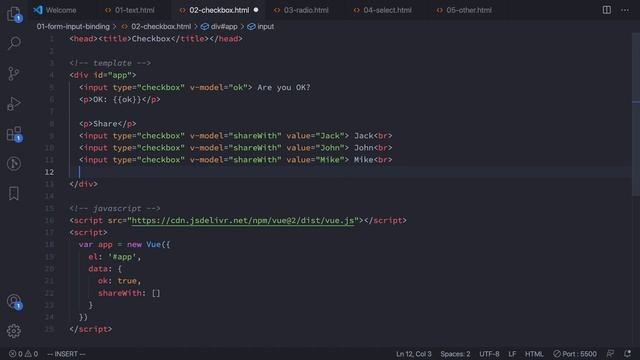Click the <!-- javascript --> comment
The width and height of the screenshot is (640, 360).
(115, 209)
